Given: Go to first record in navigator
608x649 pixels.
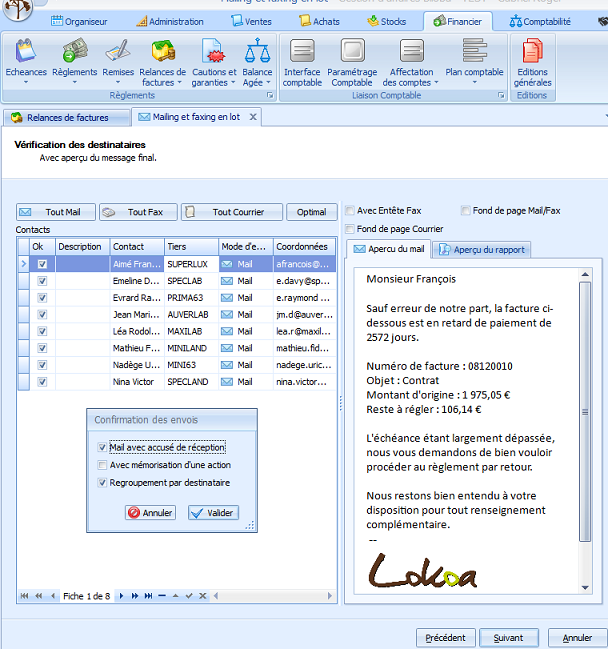Looking at the screenshot, I should [24, 596].
